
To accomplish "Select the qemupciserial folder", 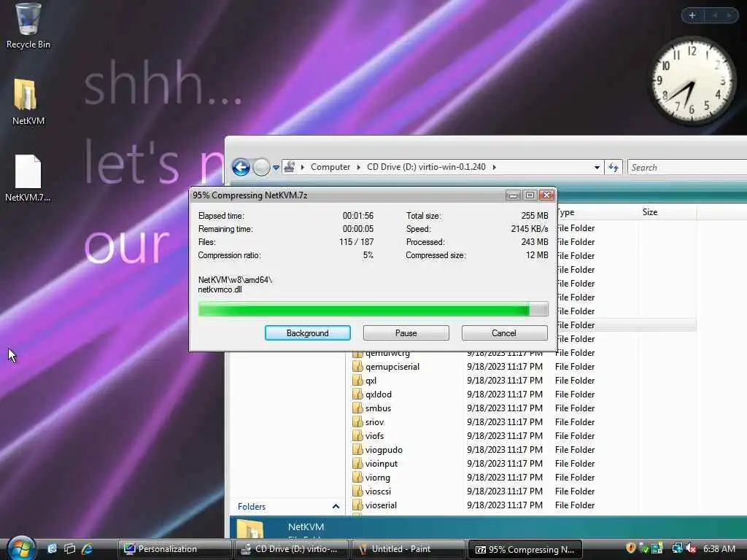I will (x=392, y=367).
